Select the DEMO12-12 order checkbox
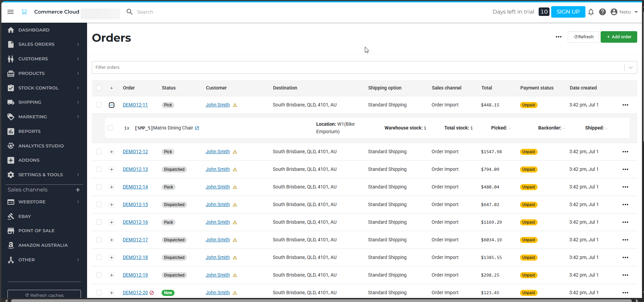Screen dimensions: 644x302 pos(99,152)
